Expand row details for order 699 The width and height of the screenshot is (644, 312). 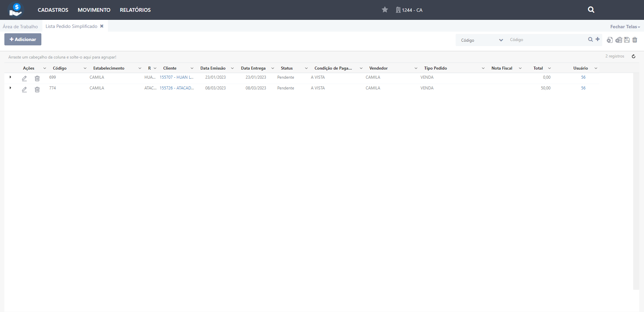(10, 77)
